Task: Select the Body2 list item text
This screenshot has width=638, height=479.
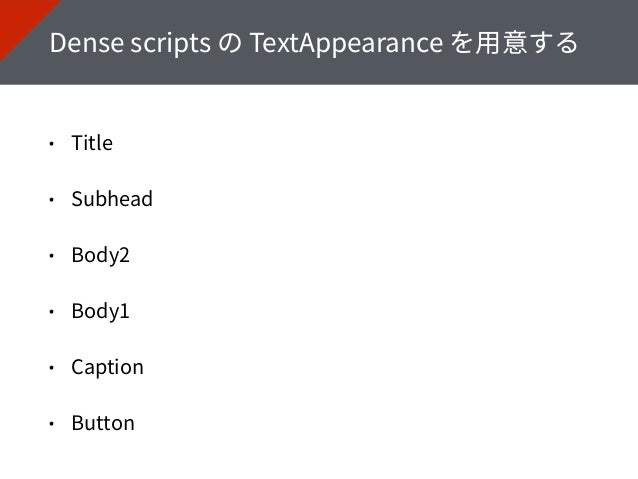Action: click(x=101, y=256)
